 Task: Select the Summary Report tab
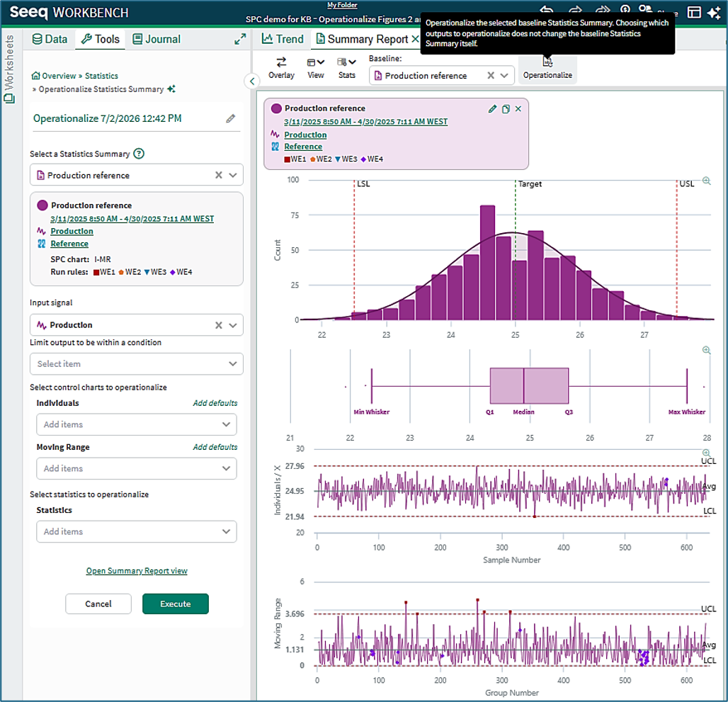click(362, 39)
